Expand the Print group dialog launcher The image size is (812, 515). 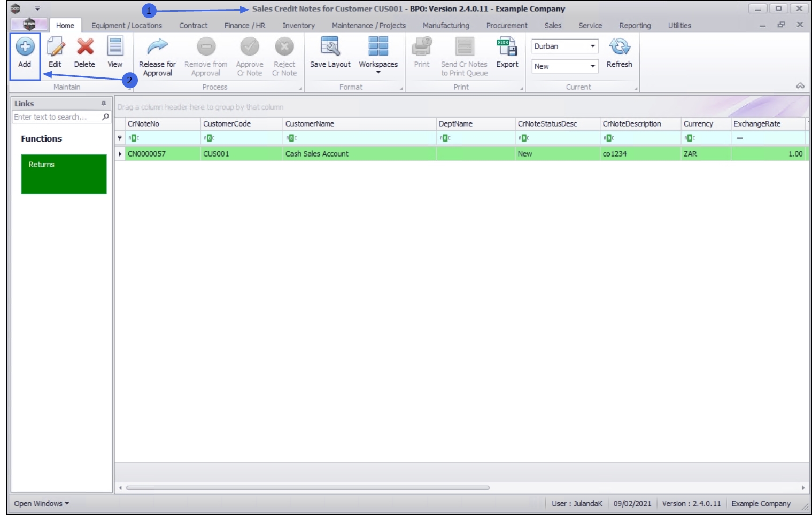(522, 89)
